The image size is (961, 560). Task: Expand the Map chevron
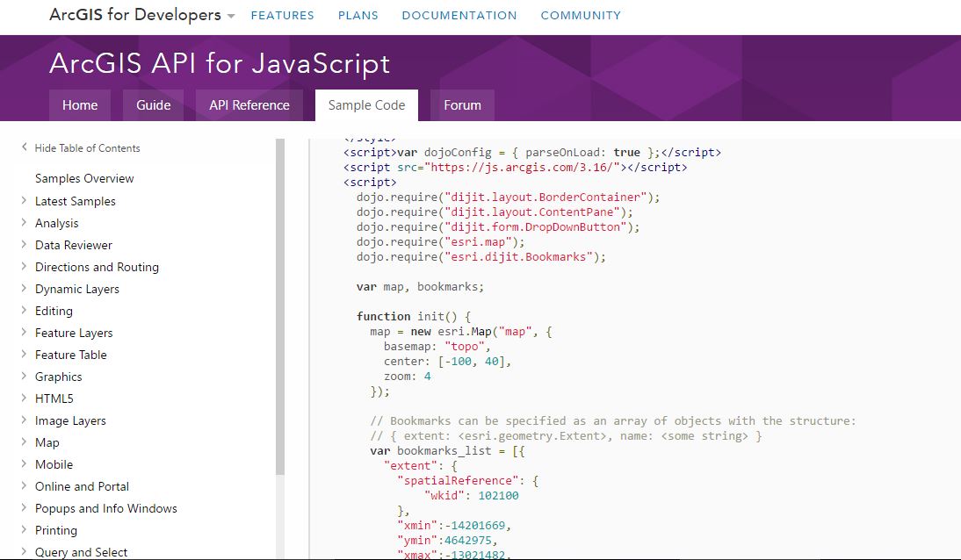point(24,442)
